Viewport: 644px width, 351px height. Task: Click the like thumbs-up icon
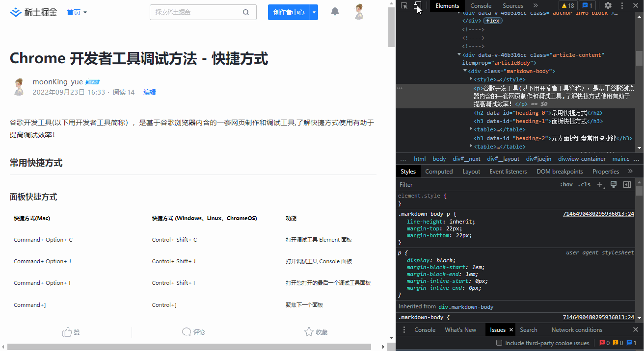(x=67, y=332)
